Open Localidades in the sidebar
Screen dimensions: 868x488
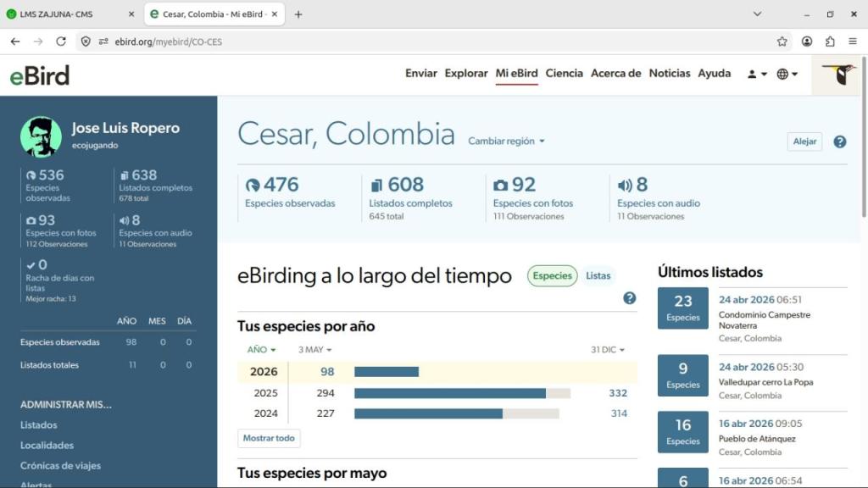tap(47, 446)
